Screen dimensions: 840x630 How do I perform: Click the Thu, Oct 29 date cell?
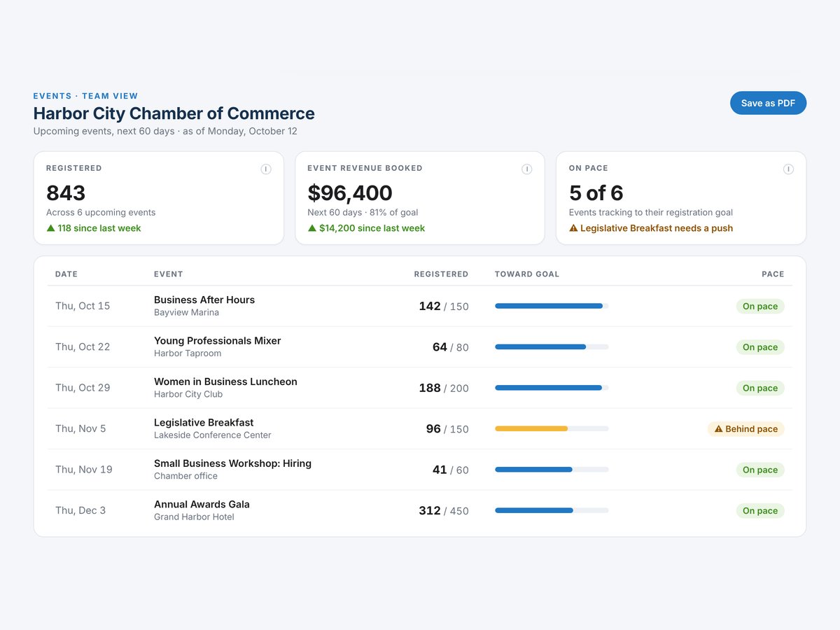tap(83, 388)
